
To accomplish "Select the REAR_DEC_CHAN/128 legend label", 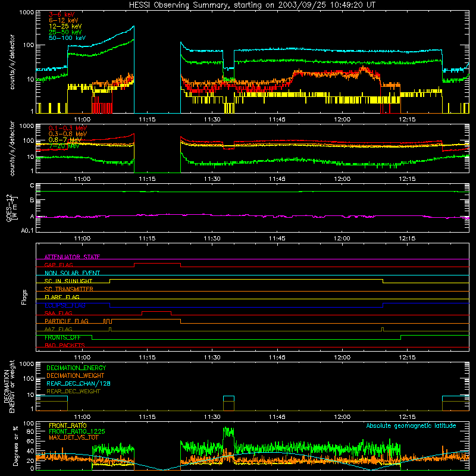I will coord(79,383).
